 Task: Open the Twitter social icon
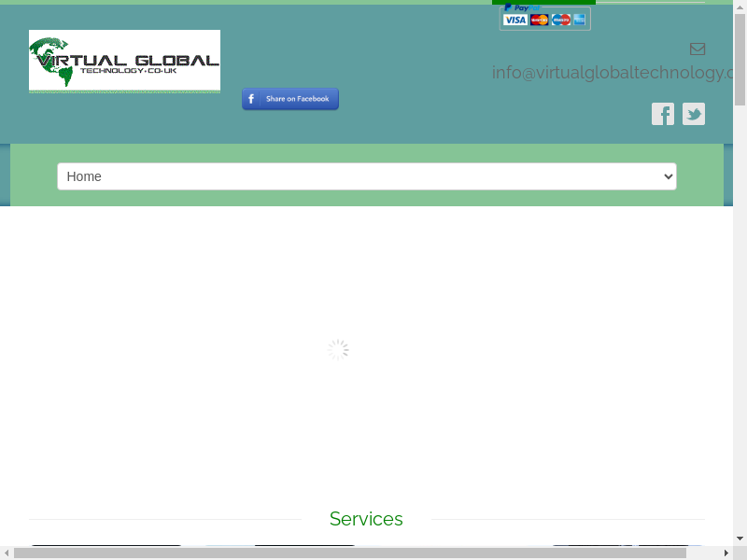click(x=693, y=114)
